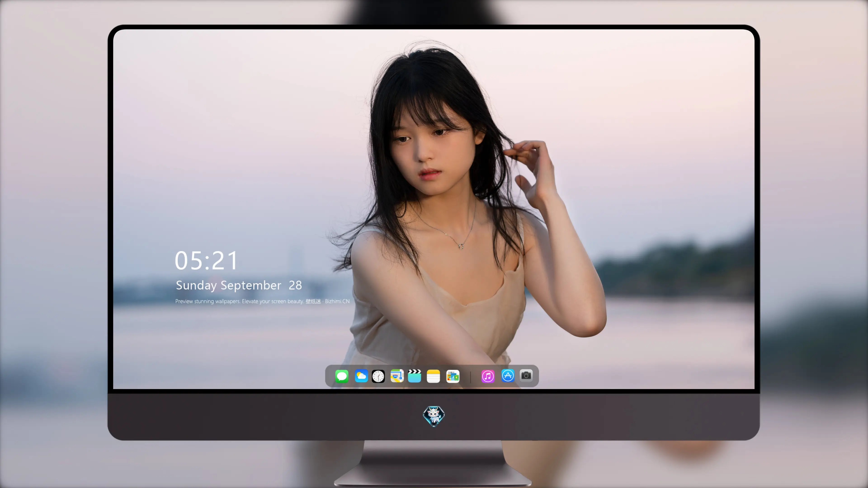Viewport: 868px width, 488px height.
Task: Open the Clock app in the dock
Action: (378, 376)
